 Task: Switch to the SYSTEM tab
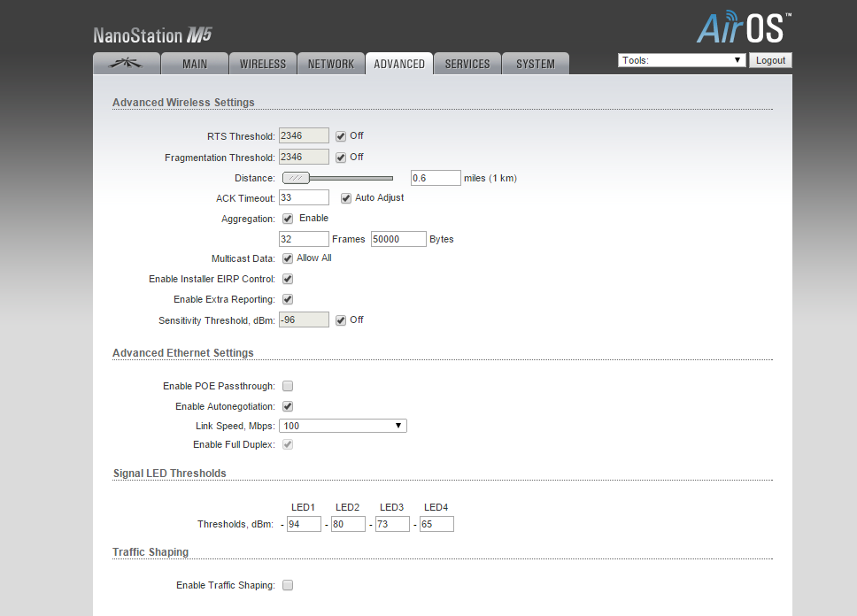pos(536,64)
